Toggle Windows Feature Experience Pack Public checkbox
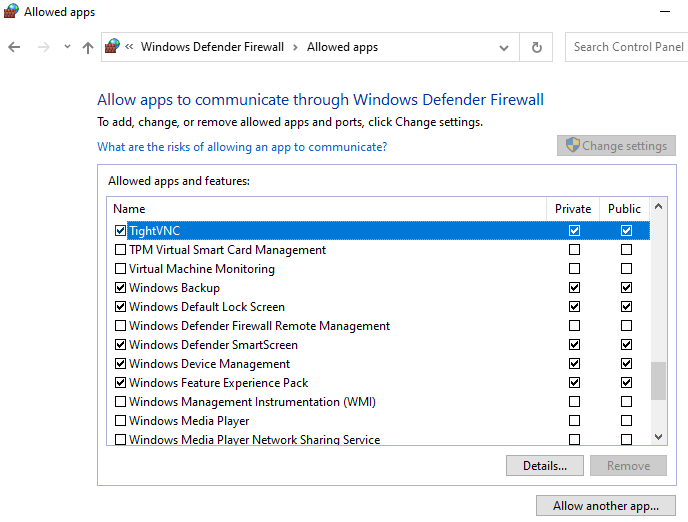Image resolution: width=688 pixels, height=522 pixels. pyautogui.click(x=626, y=383)
